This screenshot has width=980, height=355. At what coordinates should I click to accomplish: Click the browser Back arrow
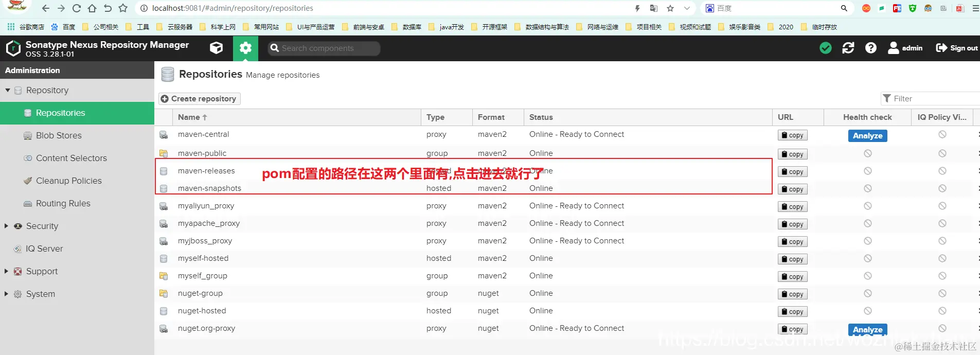click(x=46, y=8)
